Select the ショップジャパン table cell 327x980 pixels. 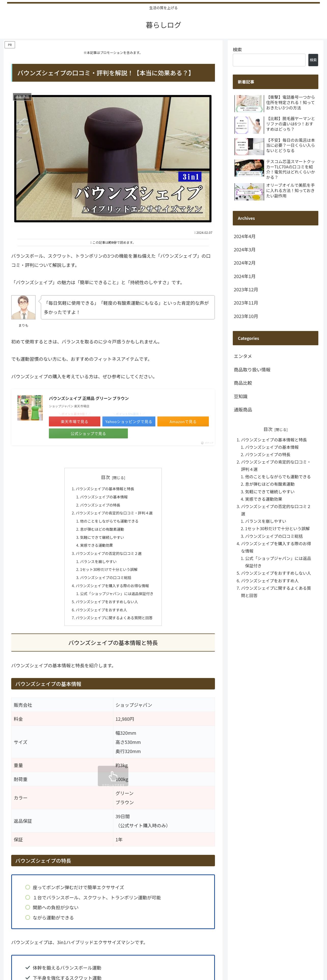(x=164, y=705)
